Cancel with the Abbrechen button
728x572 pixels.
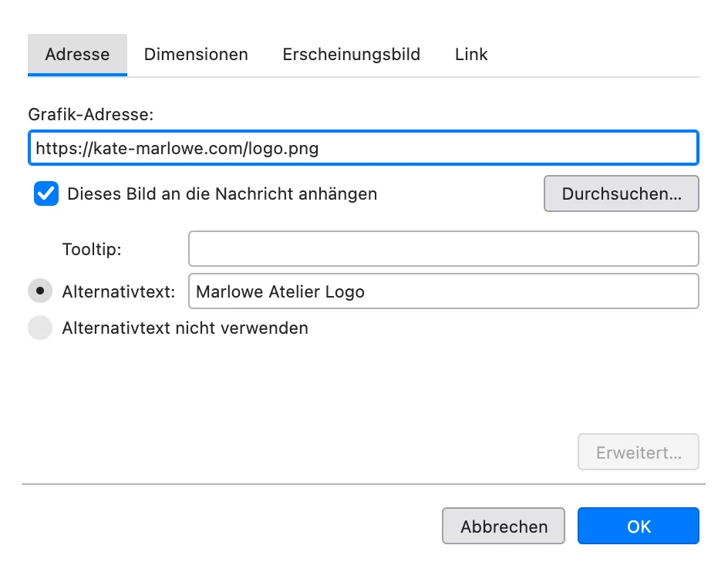coord(504,526)
